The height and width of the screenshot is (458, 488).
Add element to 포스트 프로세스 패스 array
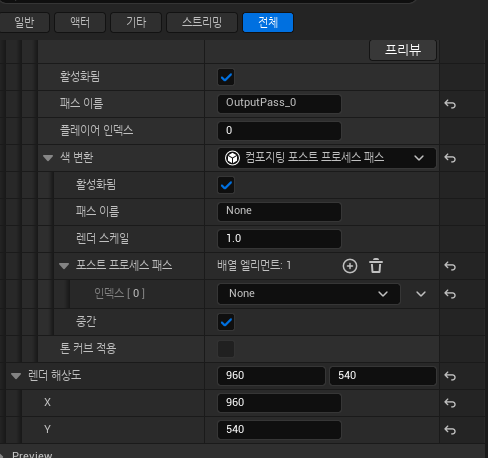350,266
